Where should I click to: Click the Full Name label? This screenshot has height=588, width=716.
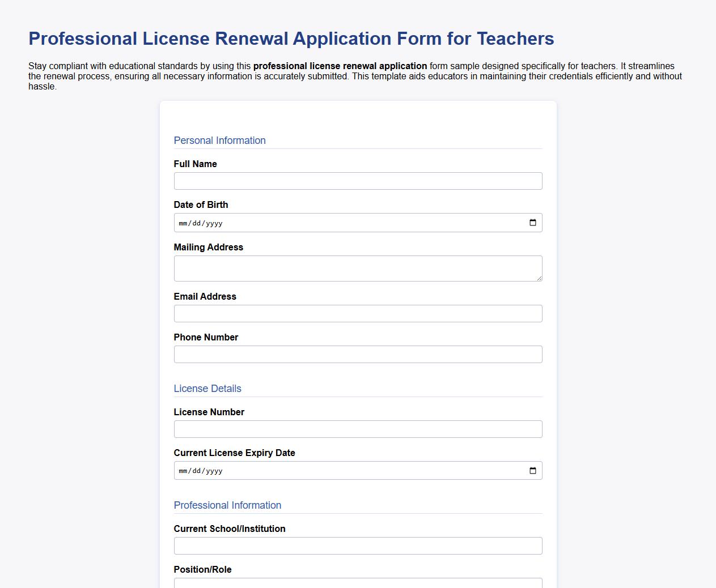[x=195, y=164]
